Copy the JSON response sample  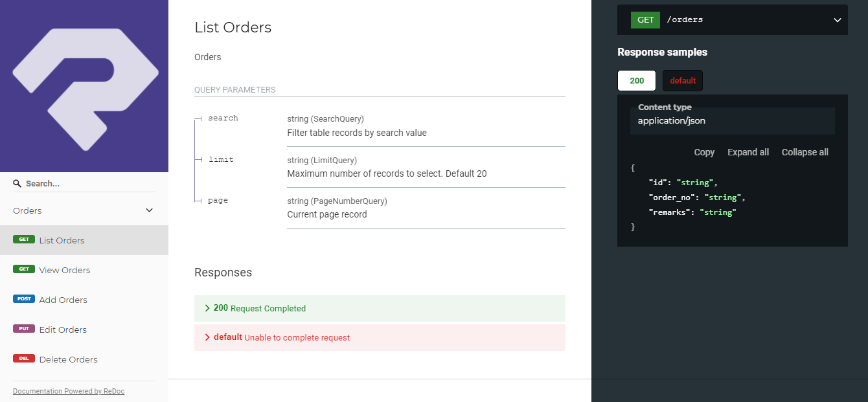704,152
